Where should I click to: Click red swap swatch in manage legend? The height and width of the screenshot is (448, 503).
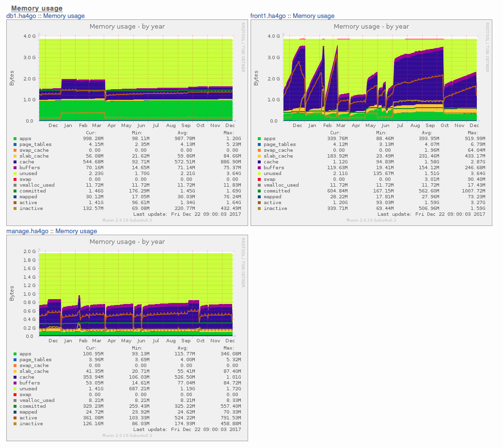(x=15, y=395)
